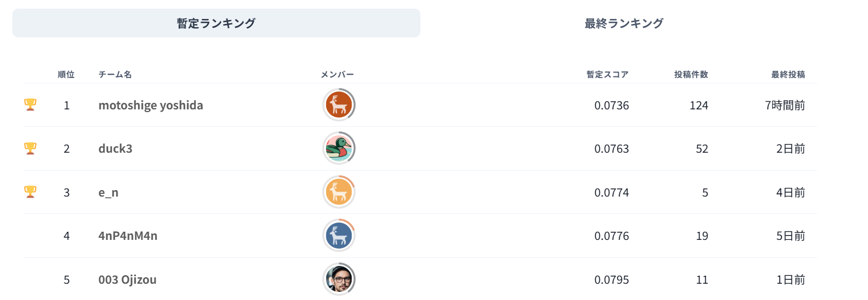Click e_n's orange deer avatar
868x300 pixels.
pos(339,192)
